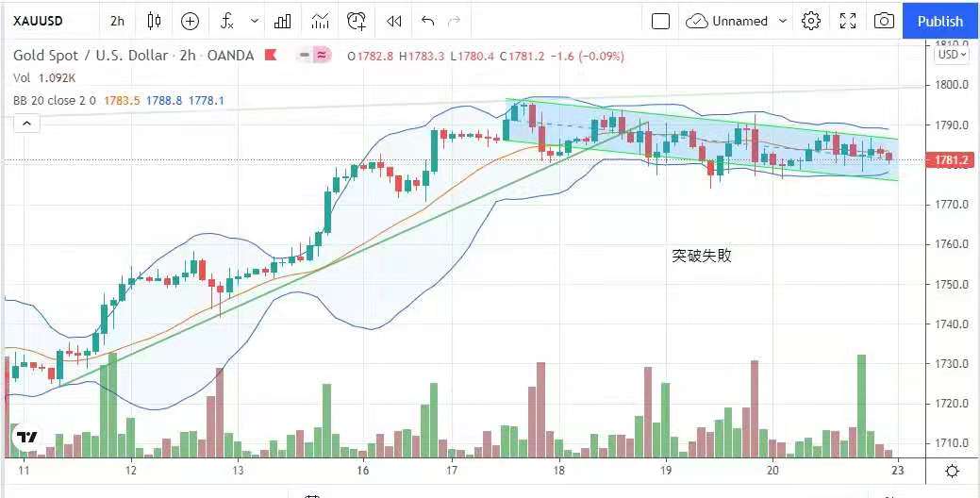Start bar replay with the rewind icon
The image size is (980, 498).
(x=394, y=21)
